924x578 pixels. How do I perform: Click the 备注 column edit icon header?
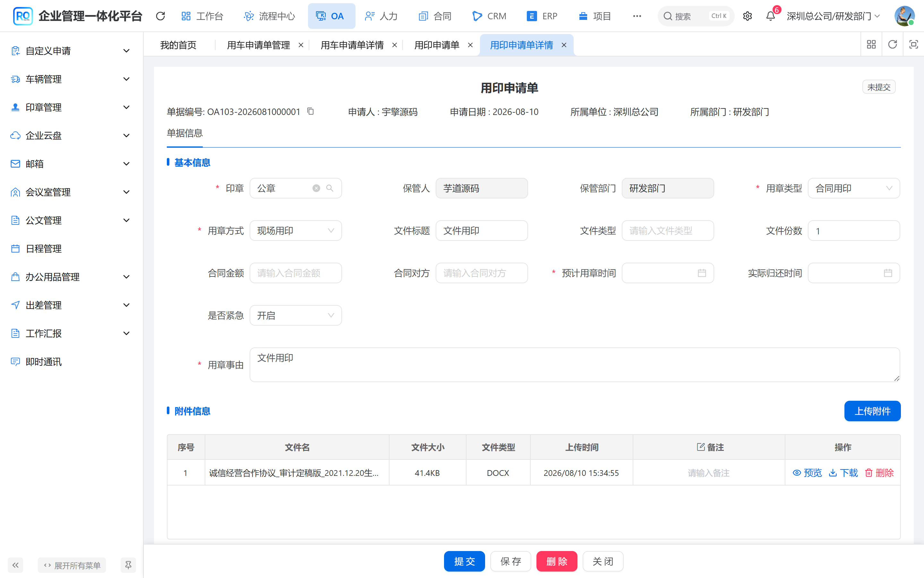(x=701, y=447)
